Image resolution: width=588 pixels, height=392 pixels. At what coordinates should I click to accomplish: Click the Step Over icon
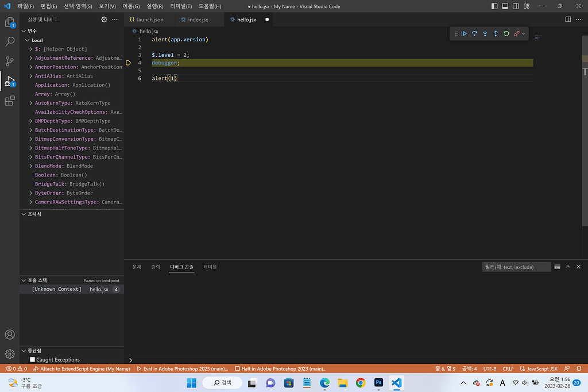pyautogui.click(x=474, y=33)
